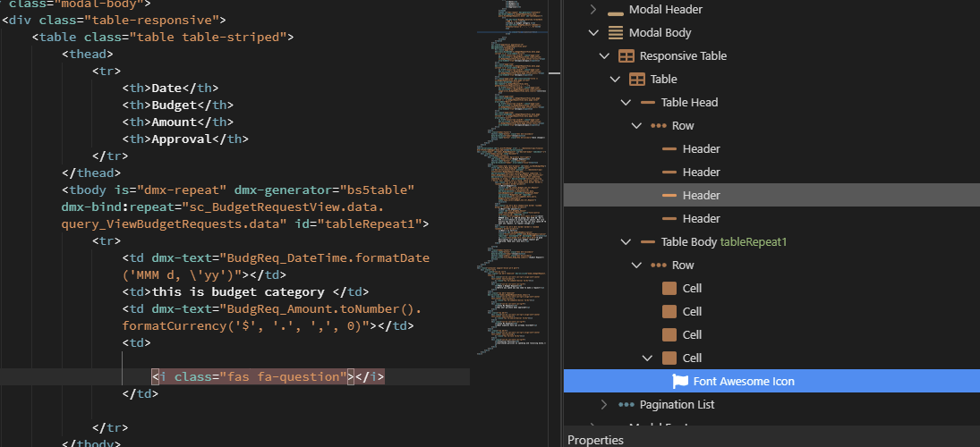Expand the Pagination List node
The height and width of the screenshot is (447, 980).
coord(604,405)
